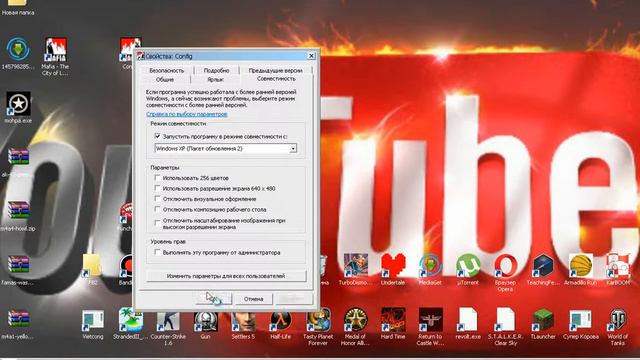Image resolution: width=640 pixels, height=360 pixels.
Task: Select the StrandedII_ island icon
Action: [x=130, y=320]
